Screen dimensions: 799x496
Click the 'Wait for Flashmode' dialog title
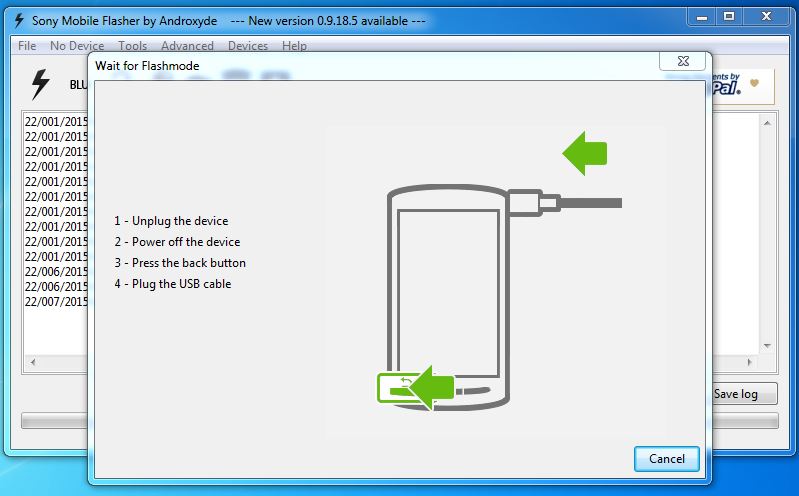[147, 66]
